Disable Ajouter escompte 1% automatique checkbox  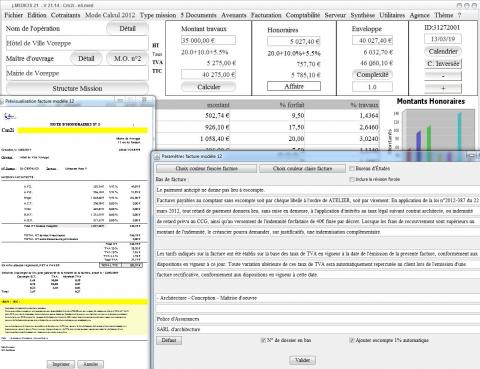(351, 340)
